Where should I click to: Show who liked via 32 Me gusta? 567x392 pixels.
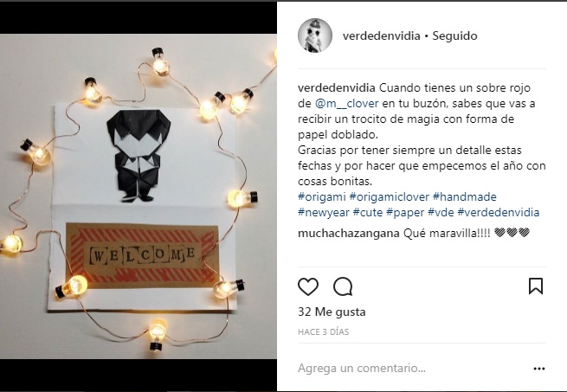332,312
